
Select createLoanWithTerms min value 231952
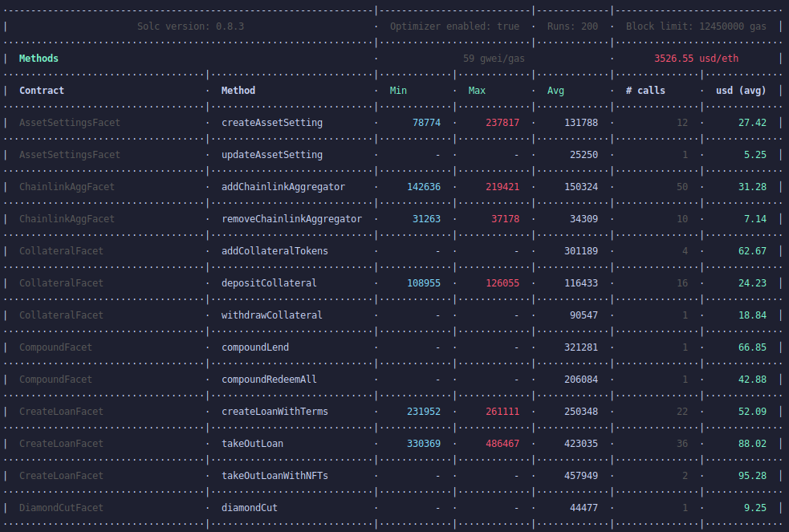tap(424, 412)
